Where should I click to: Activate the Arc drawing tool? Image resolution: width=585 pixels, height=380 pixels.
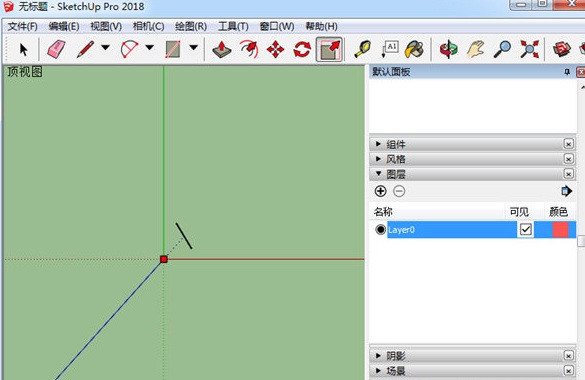click(129, 49)
